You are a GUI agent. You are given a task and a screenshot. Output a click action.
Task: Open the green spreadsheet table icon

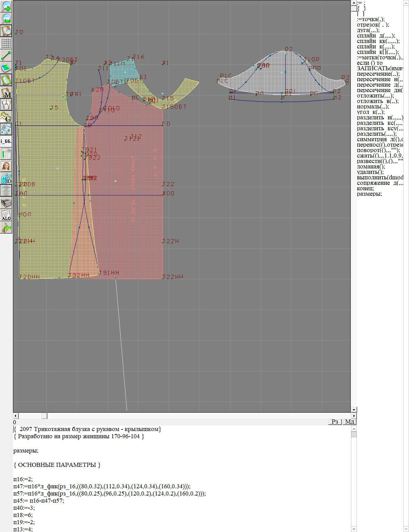pos(6,154)
